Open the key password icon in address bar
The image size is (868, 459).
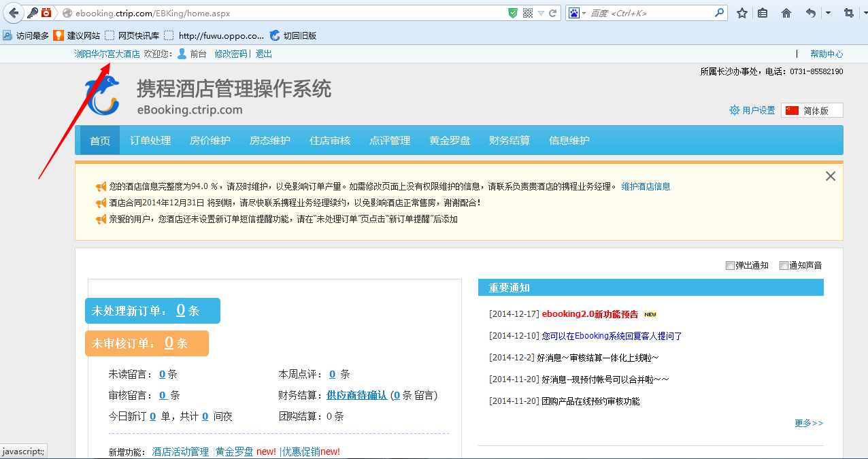pos(32,13)
